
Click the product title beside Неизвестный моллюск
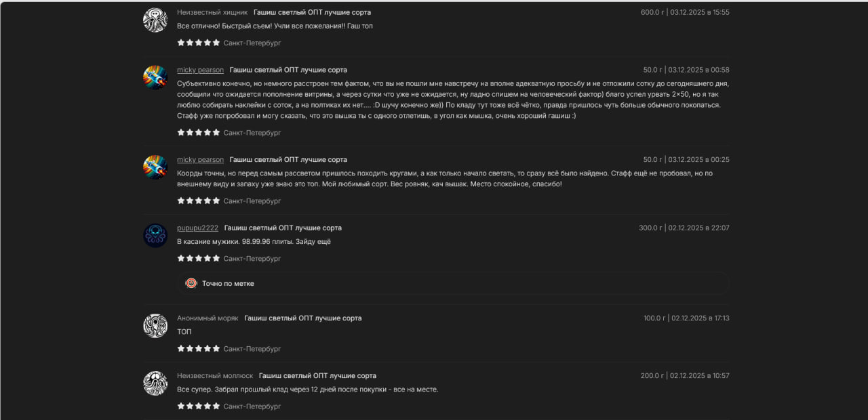[x=317, y=376]
